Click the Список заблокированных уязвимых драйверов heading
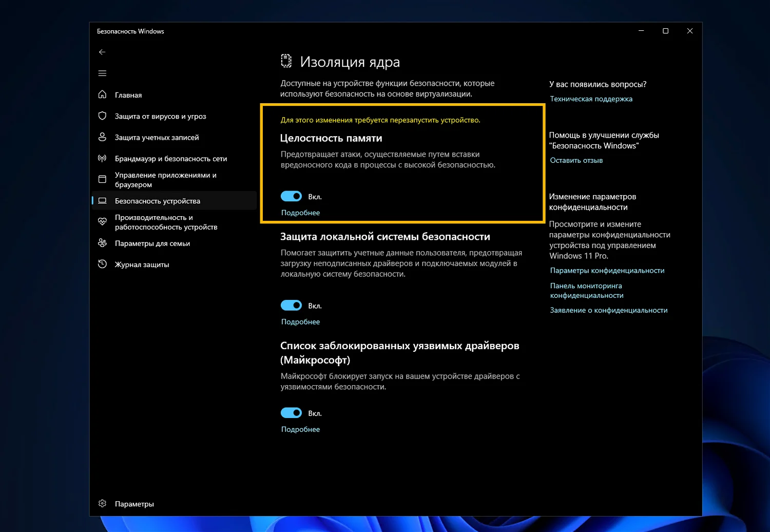Image resolution: width=770 pixels, height=532 pixels. point(400,352)
